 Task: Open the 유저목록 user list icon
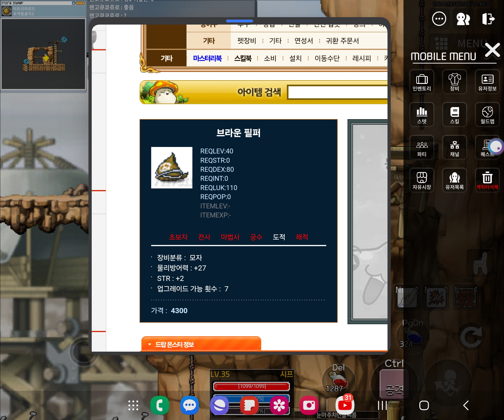coord(455,180)
